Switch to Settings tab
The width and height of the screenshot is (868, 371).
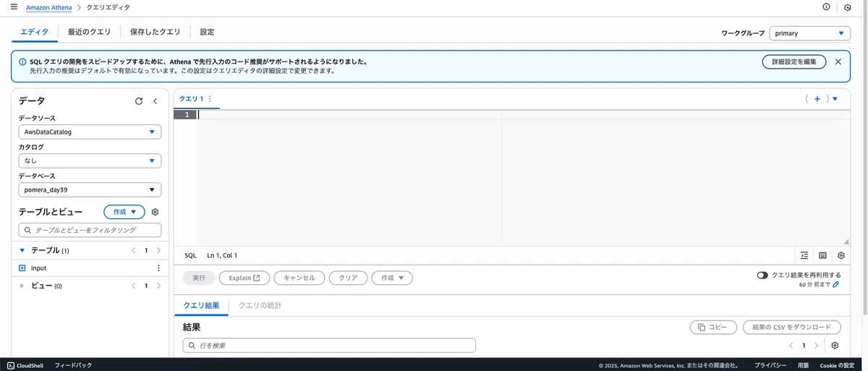(x=207, y=32)
